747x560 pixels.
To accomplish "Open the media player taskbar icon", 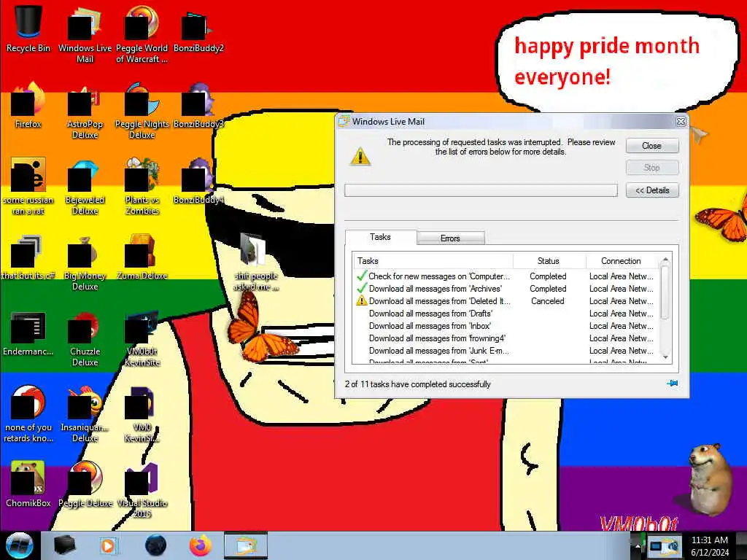I will [x=109, y=545].
